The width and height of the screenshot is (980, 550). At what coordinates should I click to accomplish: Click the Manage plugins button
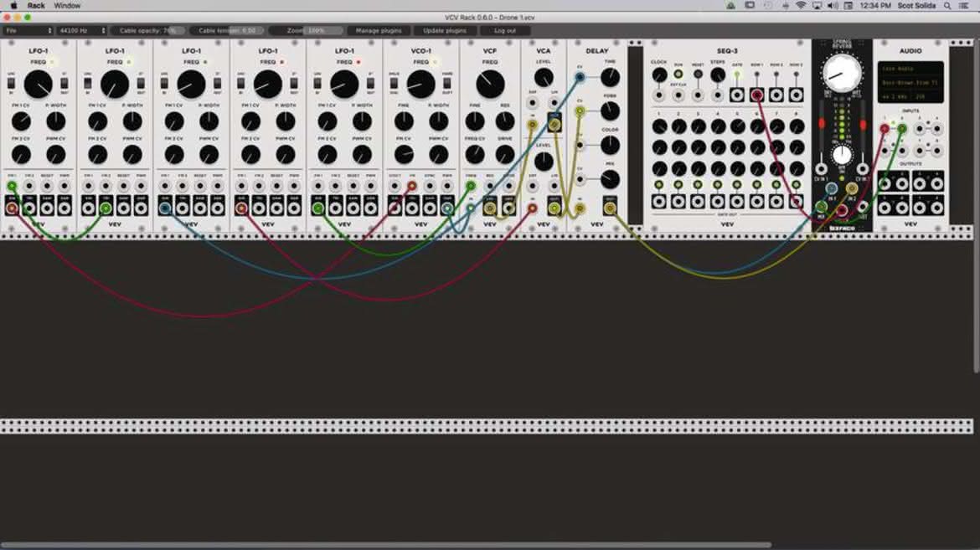point(378,30)
